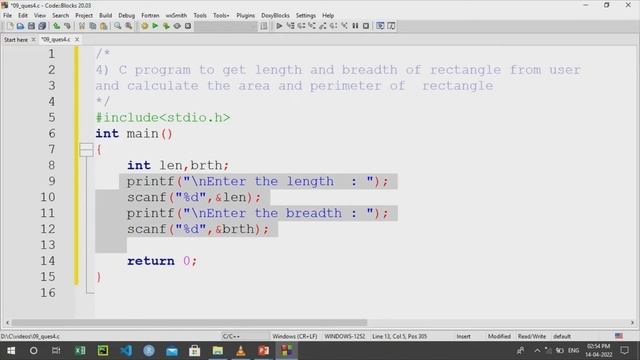The height and width of the screenshot is (360, 640).
Task: Open the View menu
Action: (x=40, y=15)
